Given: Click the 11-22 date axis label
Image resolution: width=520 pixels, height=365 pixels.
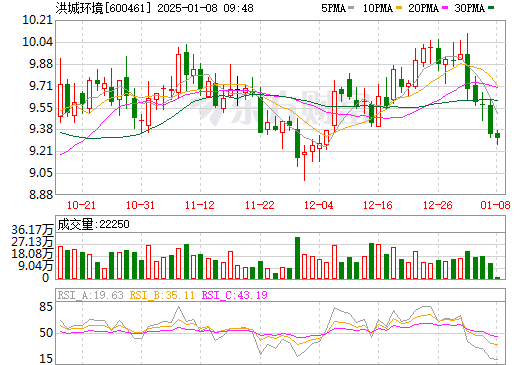Looking at the screenshot, I should click(x=259, y=205).
